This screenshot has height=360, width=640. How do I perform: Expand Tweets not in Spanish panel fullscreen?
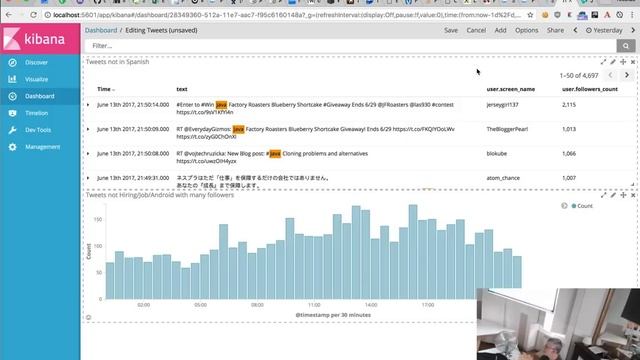(603, 62)
